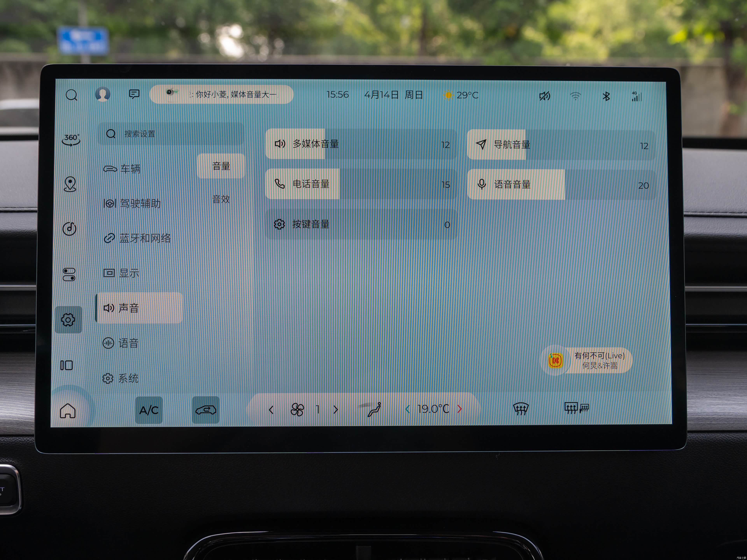Open the messages chat icon
747x560 pixels.
click(x=134, y=94)
